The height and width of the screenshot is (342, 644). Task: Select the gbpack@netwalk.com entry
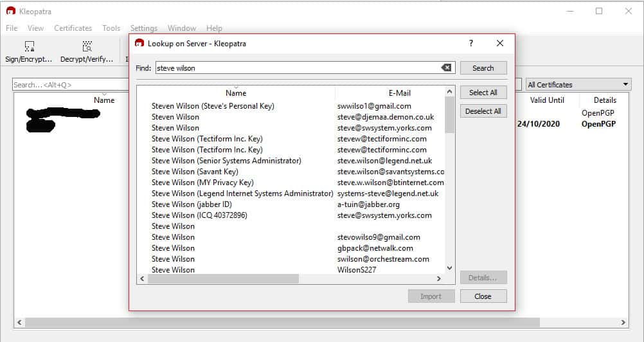375,248
